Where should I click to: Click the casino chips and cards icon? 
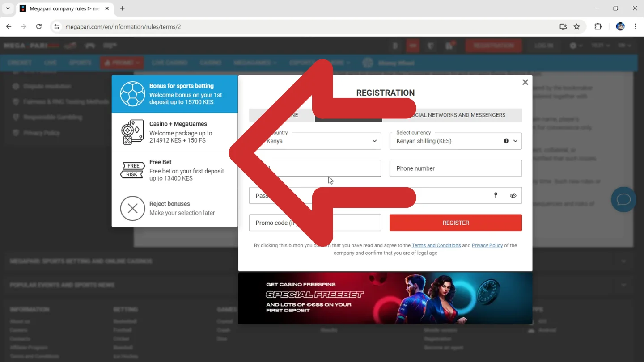[132, 132]
